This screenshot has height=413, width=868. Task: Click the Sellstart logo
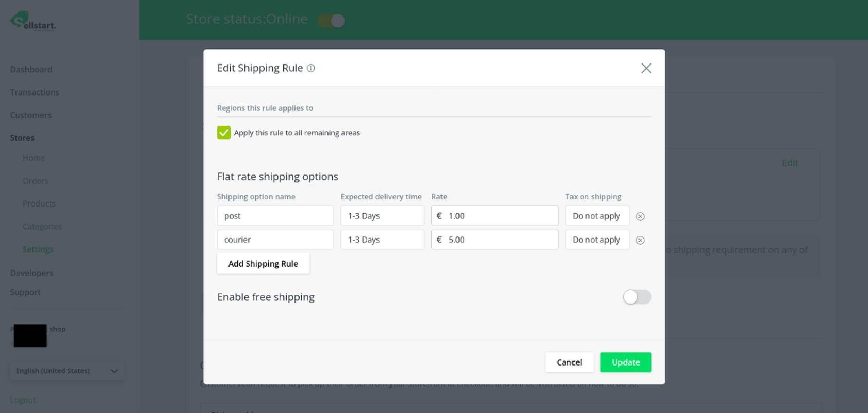[33, 22]
